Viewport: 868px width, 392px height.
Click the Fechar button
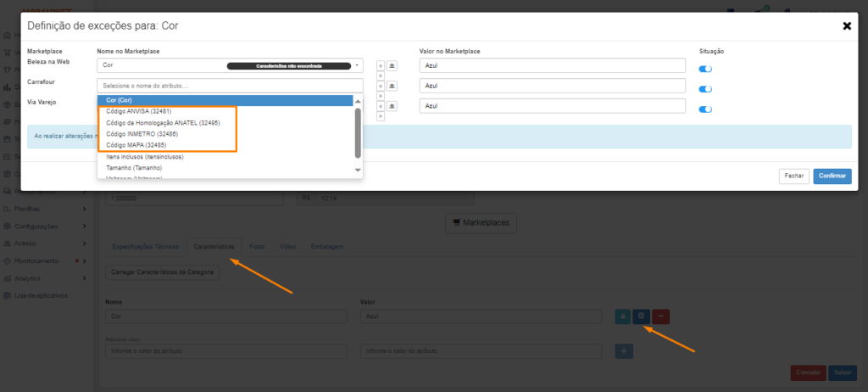(x=793, y=176)
